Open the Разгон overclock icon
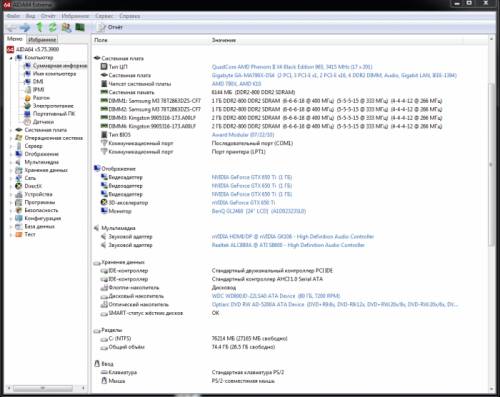Screen dimensions: 500x397 tap(28, 98)
